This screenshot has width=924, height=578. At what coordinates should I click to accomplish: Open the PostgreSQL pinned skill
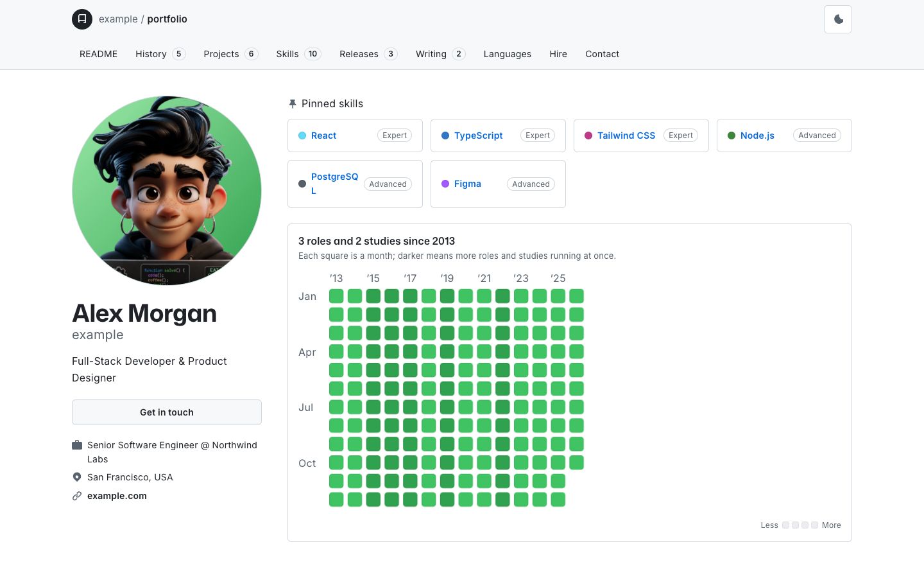tap(334, 184)
